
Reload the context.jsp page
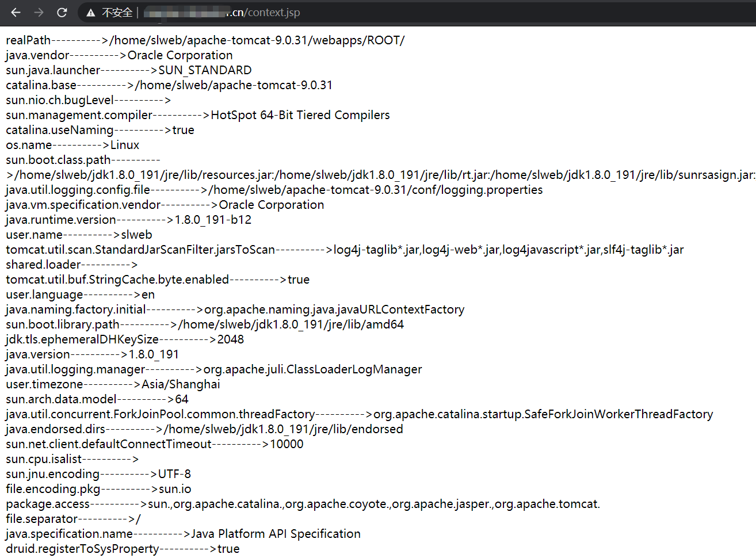[62, 12]
